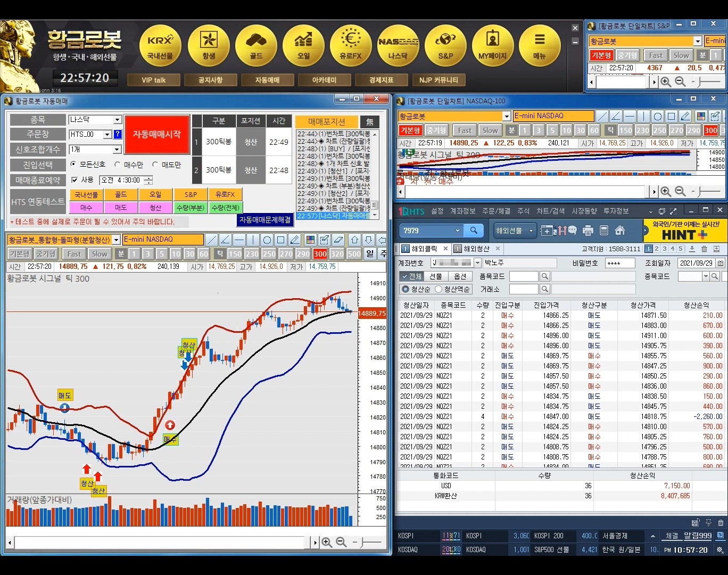This screenshot has height=575, width=728.
Task: Expand the 해외선물 dropdown in 1QHTS
Action: coord(531,231)
